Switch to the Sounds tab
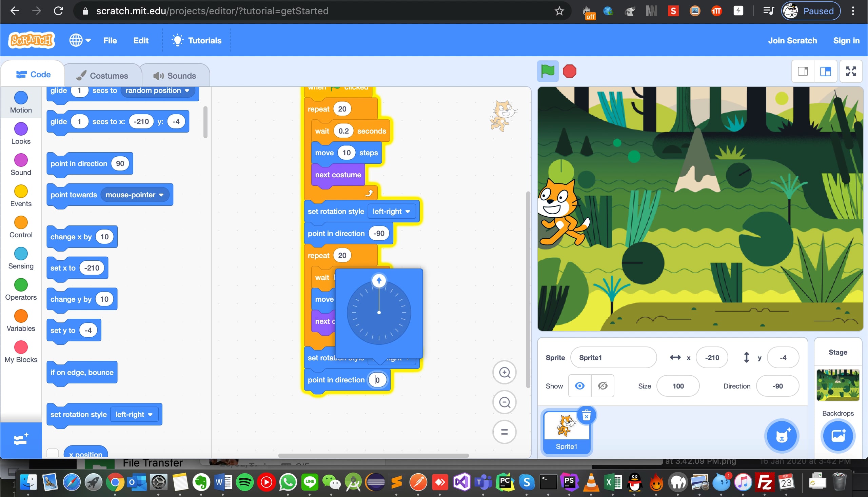The height and width of the screenshot is (497, 868). point(175,76)
